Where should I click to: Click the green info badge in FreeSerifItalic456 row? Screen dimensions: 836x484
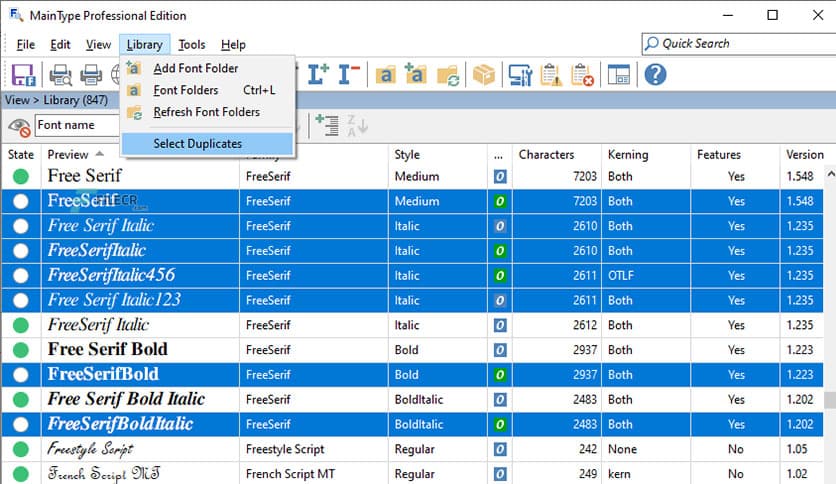(500, 276)
